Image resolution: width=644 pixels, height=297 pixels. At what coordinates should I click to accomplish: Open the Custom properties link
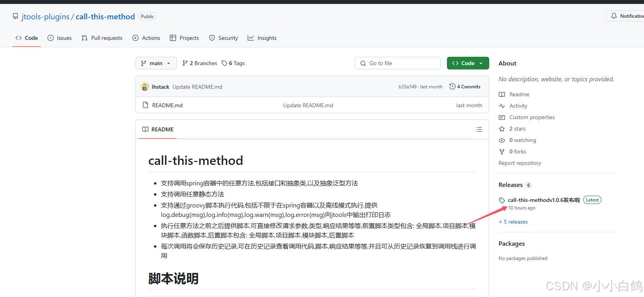click(527, 117)
